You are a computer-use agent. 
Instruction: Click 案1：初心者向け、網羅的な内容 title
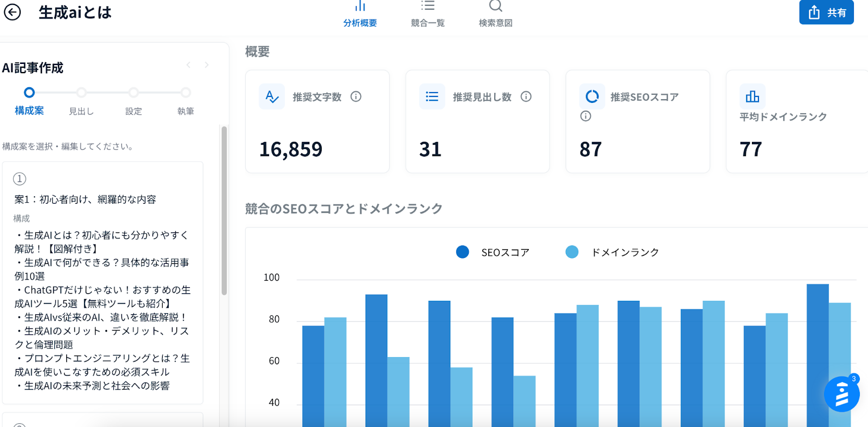click(x=85, y=199)
